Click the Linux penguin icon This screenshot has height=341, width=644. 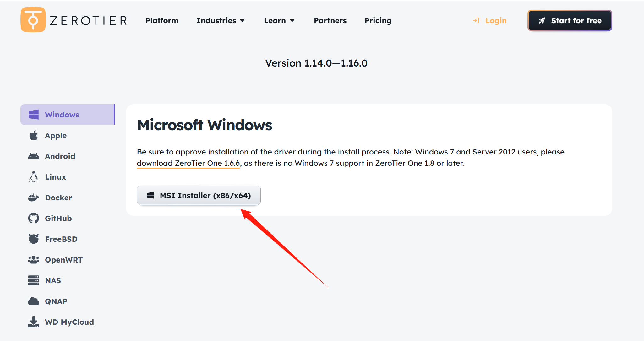(34, 177)
